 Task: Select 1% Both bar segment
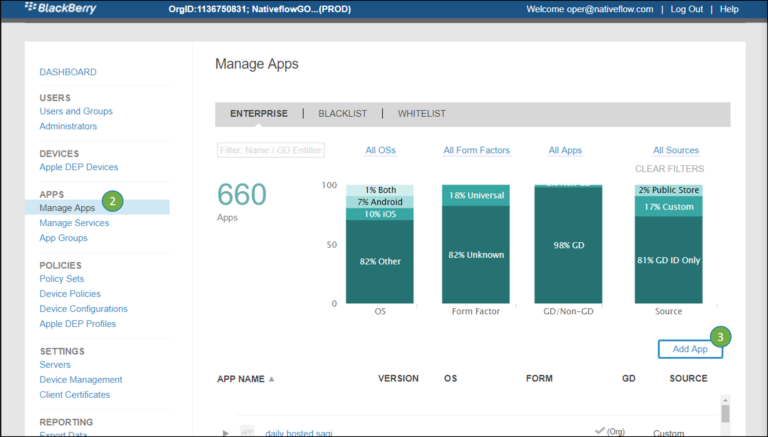pos(380,190)
